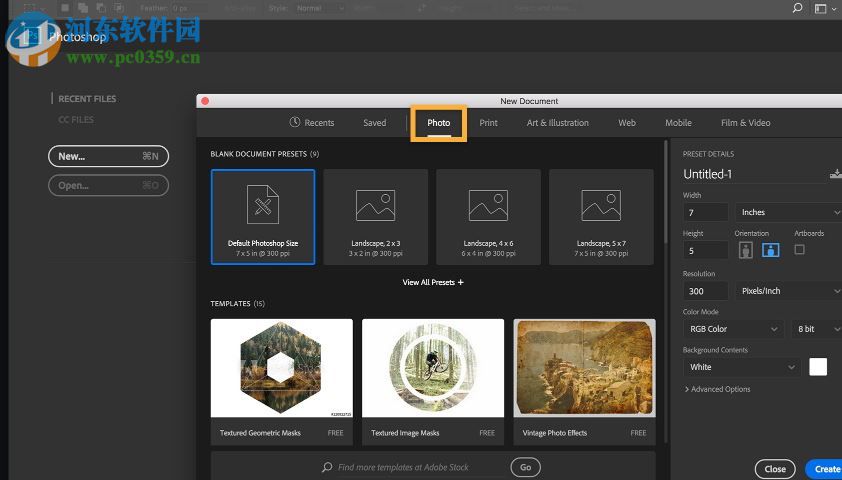This screenshot has width=842, height=480.
Task: Expand Advanced Options section
Action: pyautogui.click(x=717, y=389)
